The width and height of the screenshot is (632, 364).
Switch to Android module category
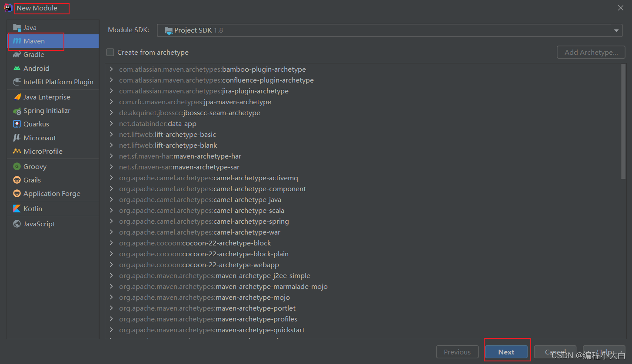click(x=53, y=68)
